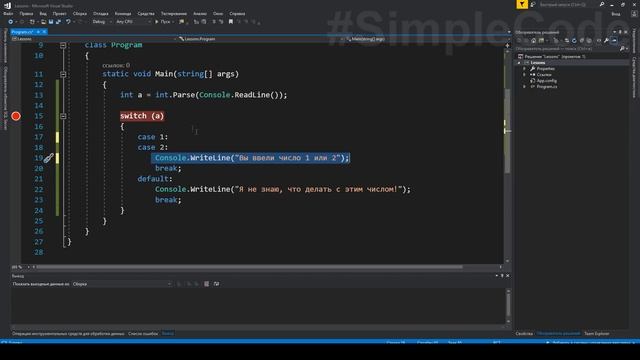
Task: Click the Navigate Backward toolbar icon
Action: pyautogui.click(x=11, y=22)
